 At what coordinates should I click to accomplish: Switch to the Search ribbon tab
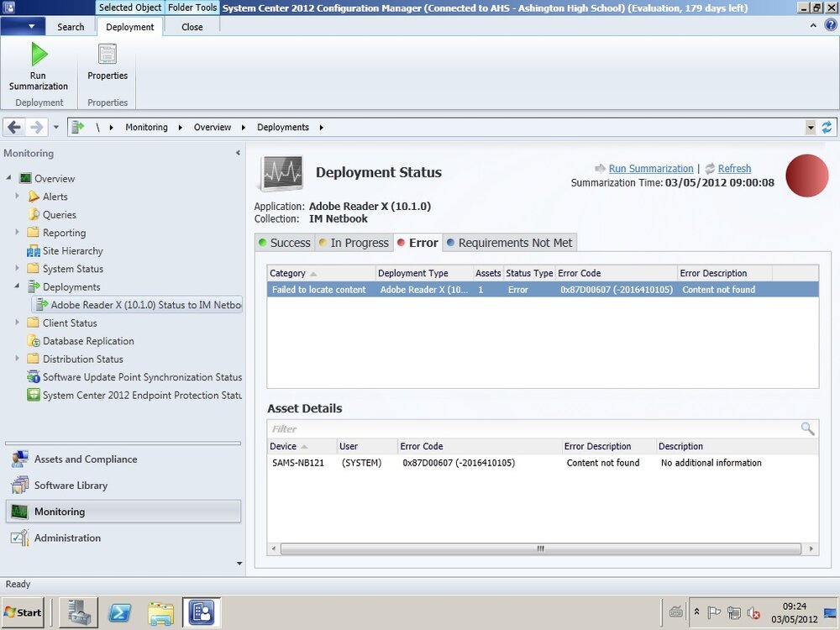pyautogui.click(x=71, y=27)
